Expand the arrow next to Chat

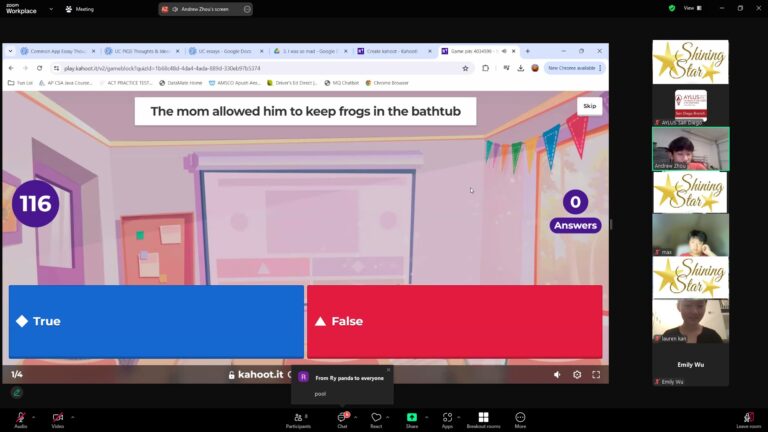[x=356, y=417]
